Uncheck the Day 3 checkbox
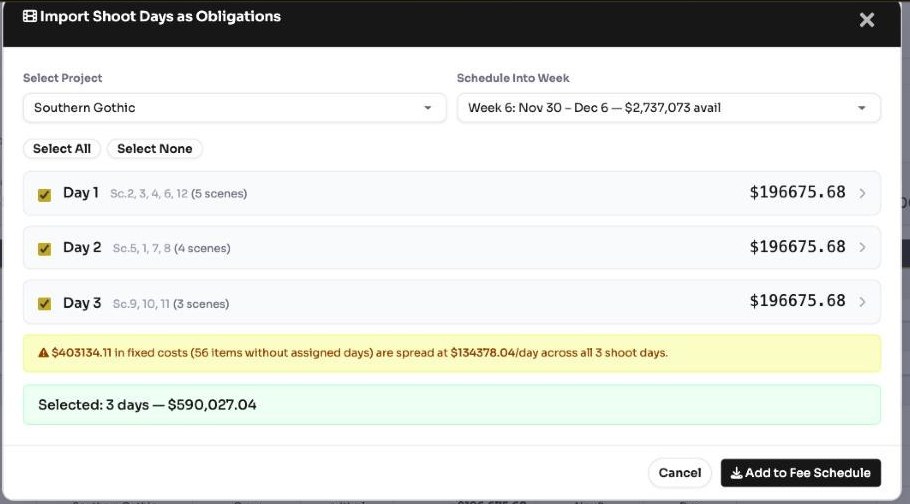 44,304
